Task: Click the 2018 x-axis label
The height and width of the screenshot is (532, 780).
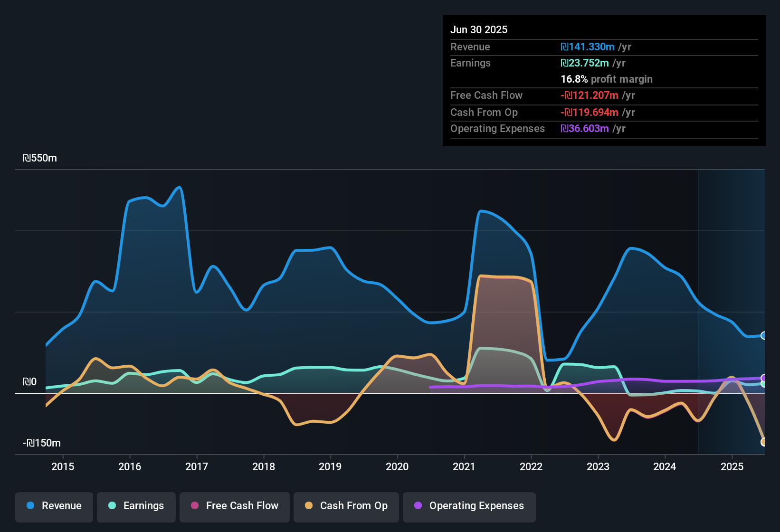Action: [264, 466]
